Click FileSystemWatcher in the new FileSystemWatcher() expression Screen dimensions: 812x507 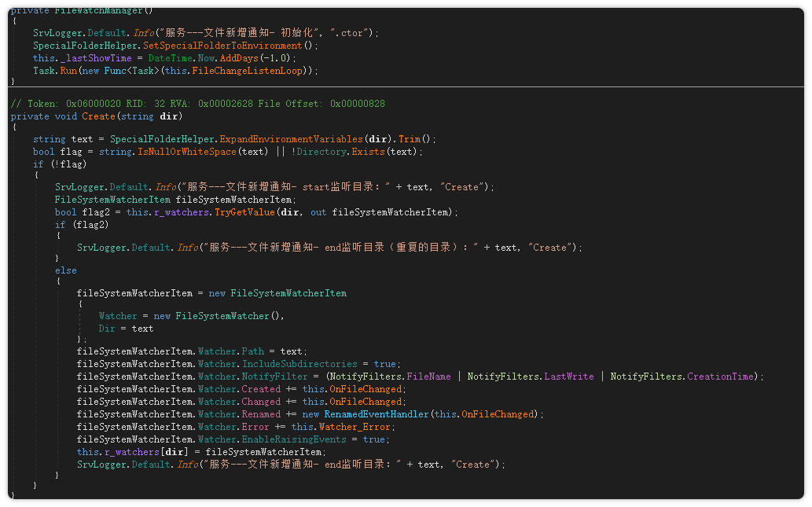point(222,316)
